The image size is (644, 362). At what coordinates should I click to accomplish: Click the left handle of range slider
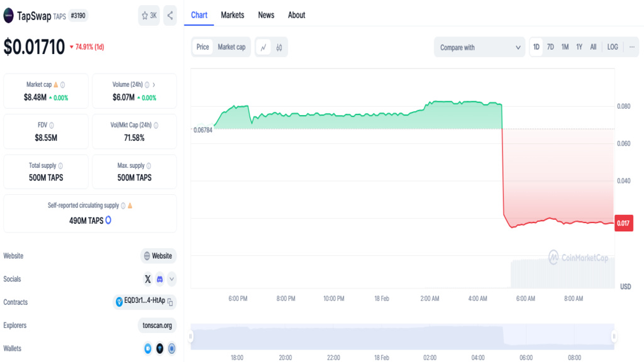(190, 337)
